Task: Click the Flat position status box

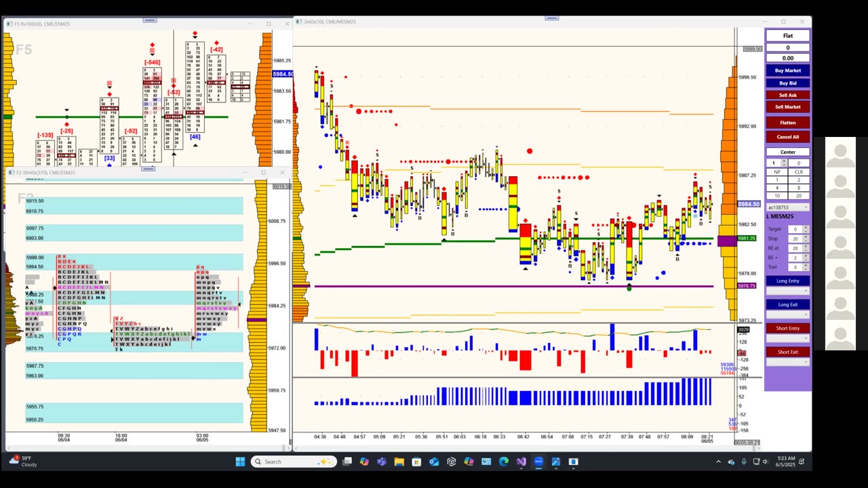Action: [787, 36]
